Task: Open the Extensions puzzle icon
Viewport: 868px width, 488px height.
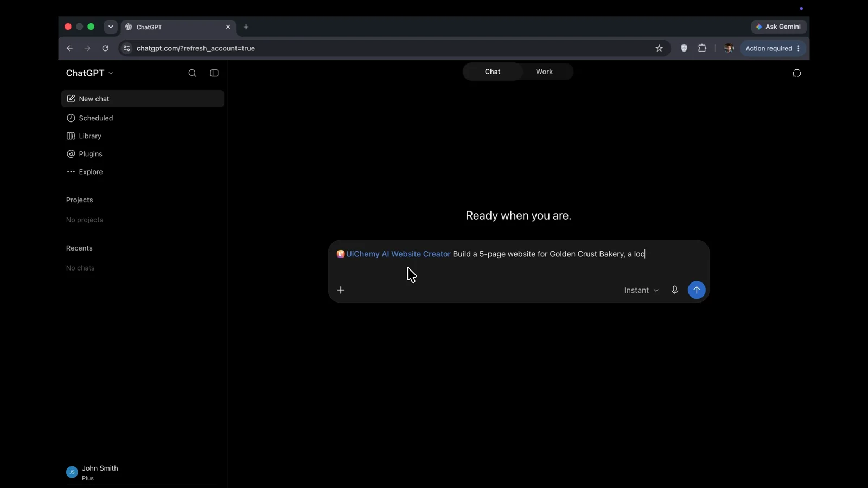Action: coord(703,48)
